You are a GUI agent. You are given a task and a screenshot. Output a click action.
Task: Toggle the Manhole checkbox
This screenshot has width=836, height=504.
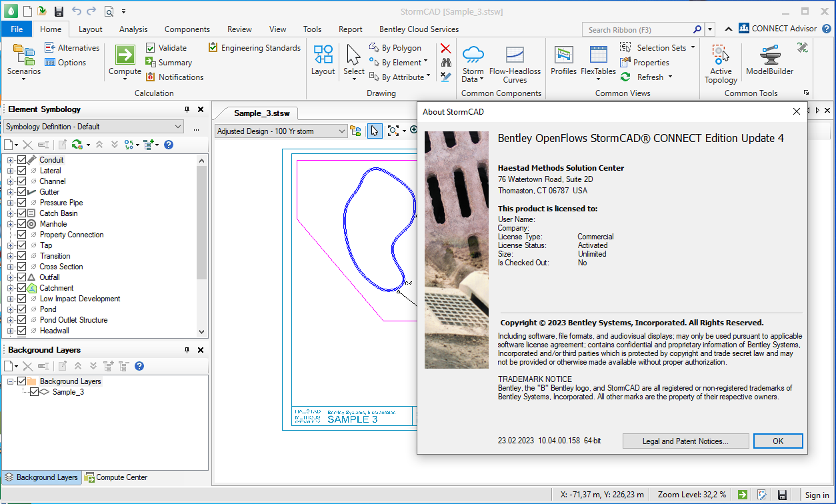[x=21, y=224]
